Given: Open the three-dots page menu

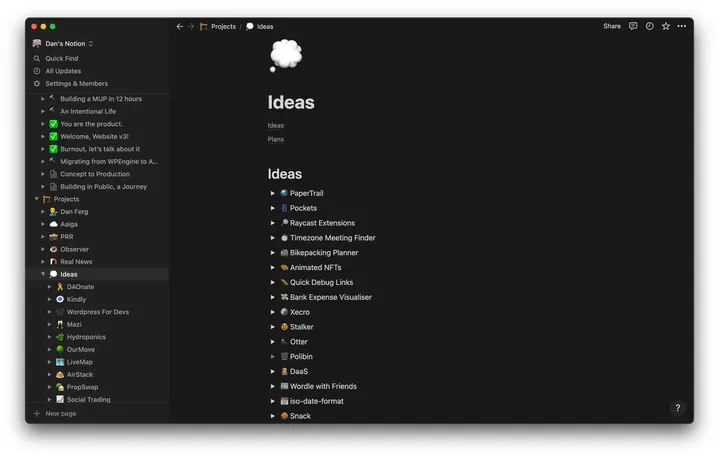Looking at the screenshot, I should pyautogui.click(x=682, y=26).
